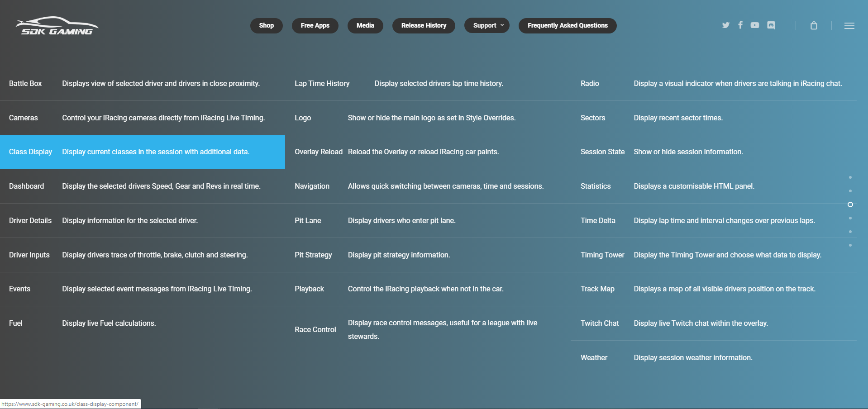
Task: Open the Pit Lane component row
Action: [x=428, y=220]
